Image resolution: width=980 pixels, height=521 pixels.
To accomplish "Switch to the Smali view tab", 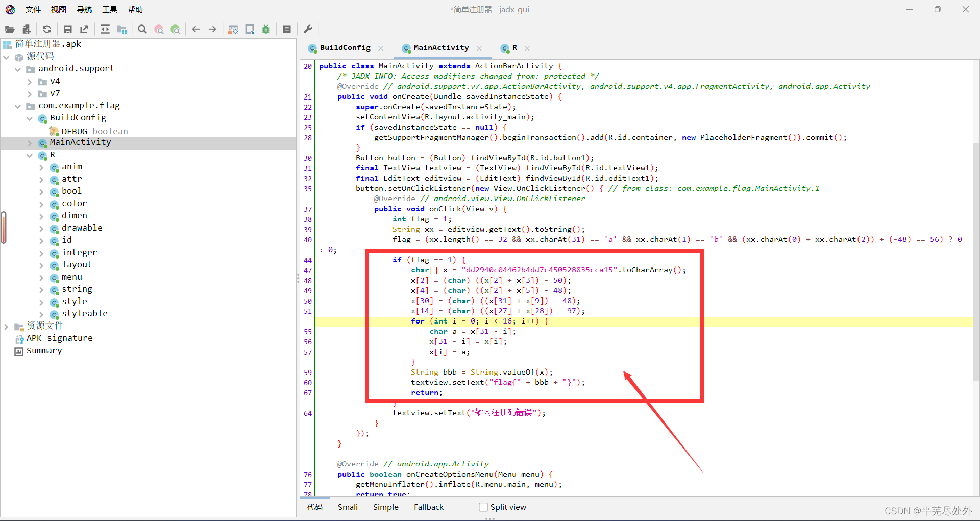I will pyautogui.click(x=348, y=507).
